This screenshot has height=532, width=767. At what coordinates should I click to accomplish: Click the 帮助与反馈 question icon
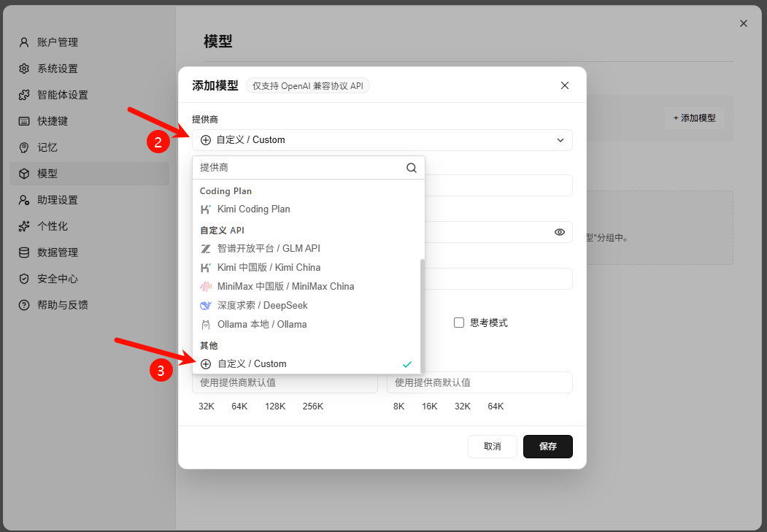pos(24,305)
